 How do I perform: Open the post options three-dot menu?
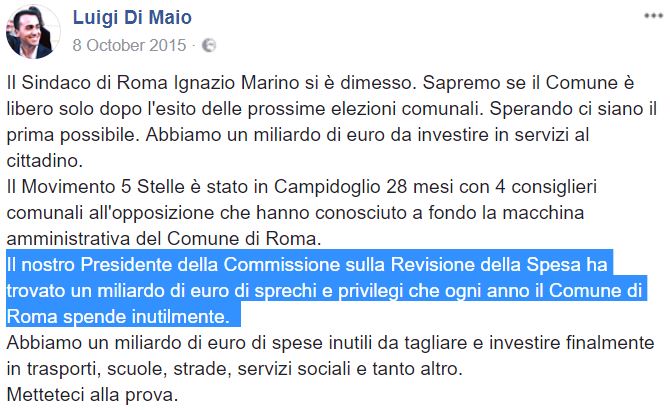tap(653, 16)
